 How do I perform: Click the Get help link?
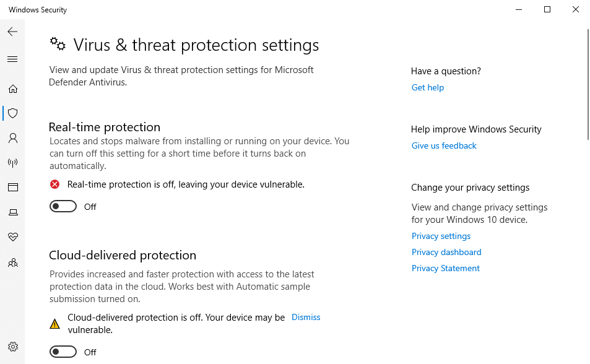(428, 87)
